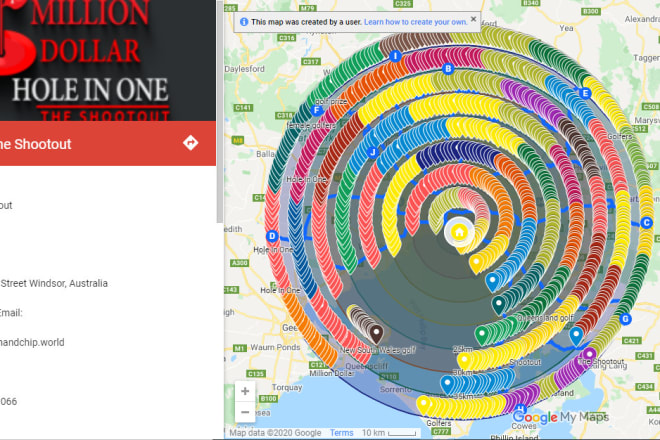This screenshot has height=440, width=660.
Task: Click the yellow pin beside 25km label
Action: [x=464, y=362]
